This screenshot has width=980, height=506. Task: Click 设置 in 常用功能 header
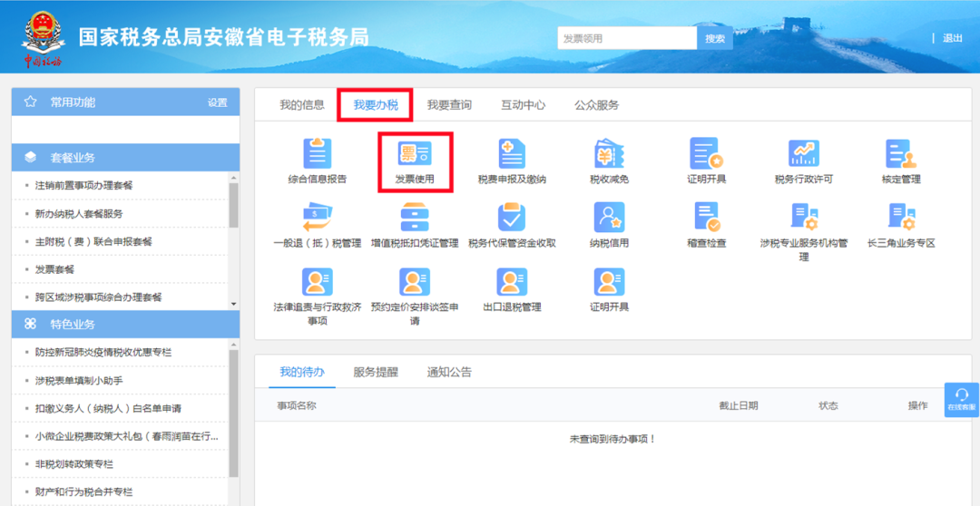218,103
